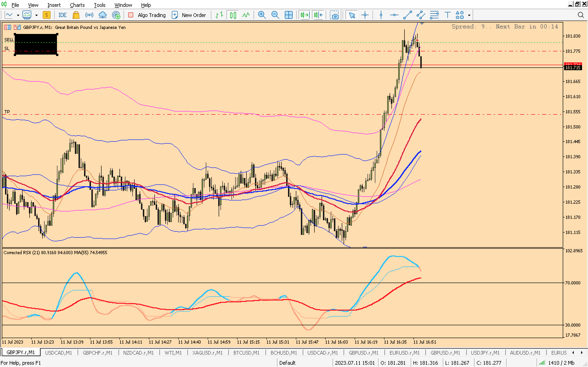Expand the shapes objects dropdown arrow
Screen dimensions: 588x367
[x=469, y=15]
